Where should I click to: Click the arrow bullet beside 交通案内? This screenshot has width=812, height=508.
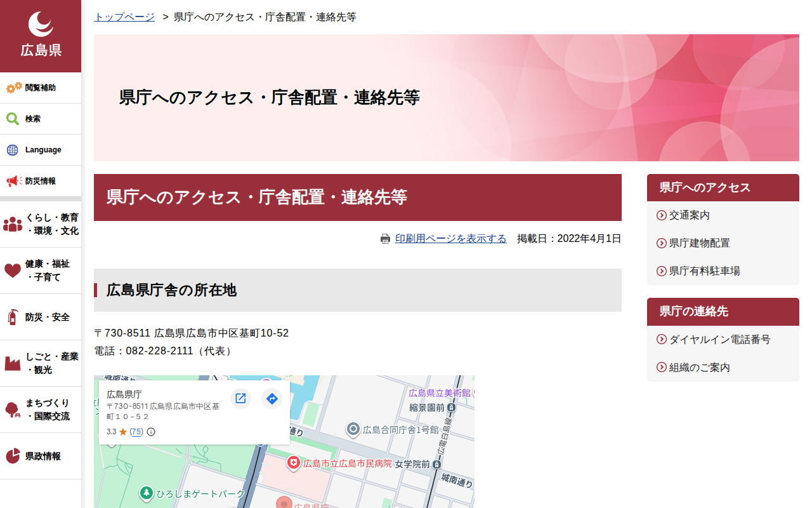coord(662,215)
